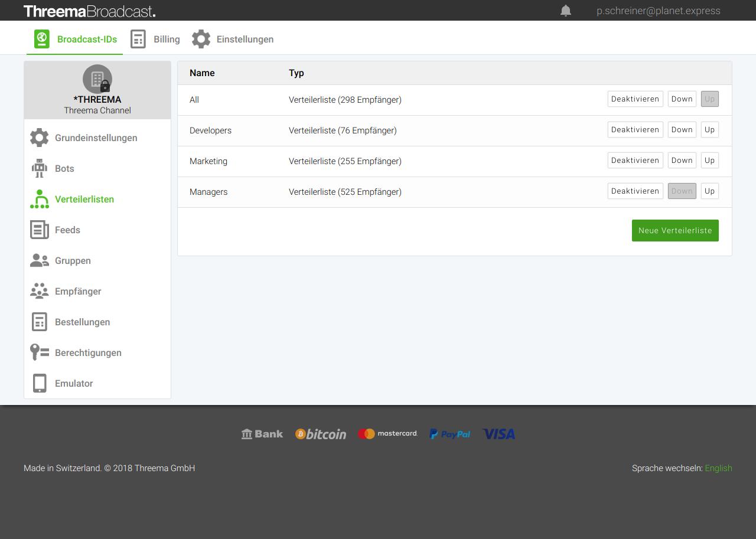The image size is (756, 539).
Task: Click the Gruppen people icon
Action: (x=40, y=260)
